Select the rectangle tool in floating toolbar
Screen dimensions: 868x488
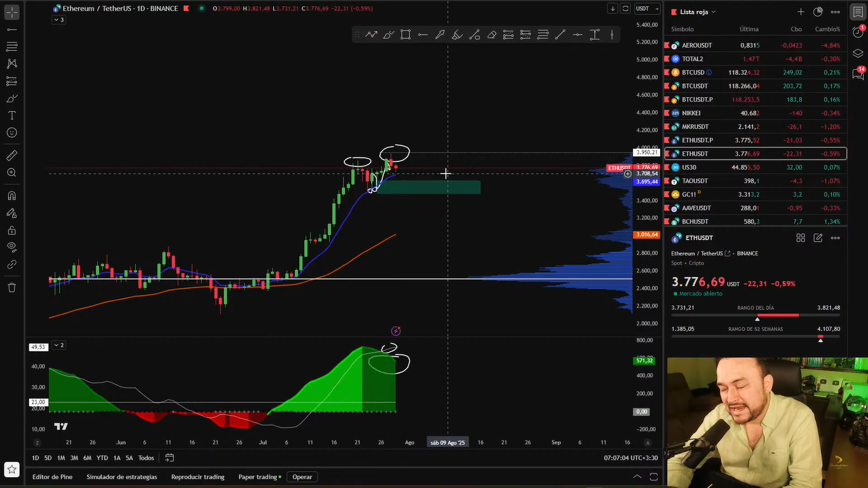point(405,35)
